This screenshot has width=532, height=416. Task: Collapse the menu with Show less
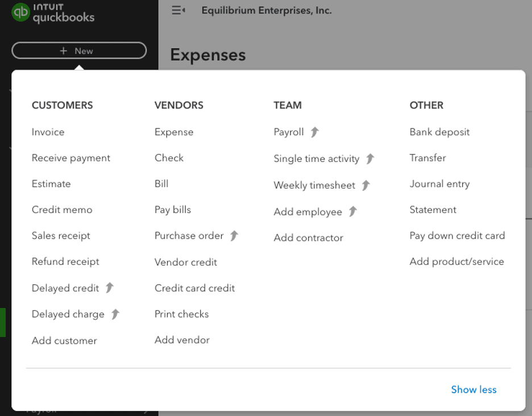(473, 389)
